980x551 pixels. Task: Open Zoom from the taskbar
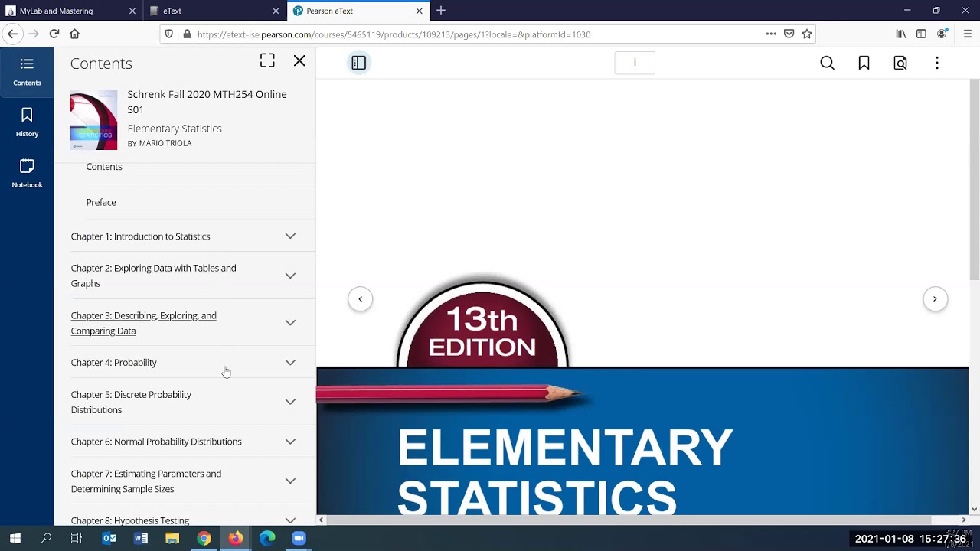click(x=299, y=538)
